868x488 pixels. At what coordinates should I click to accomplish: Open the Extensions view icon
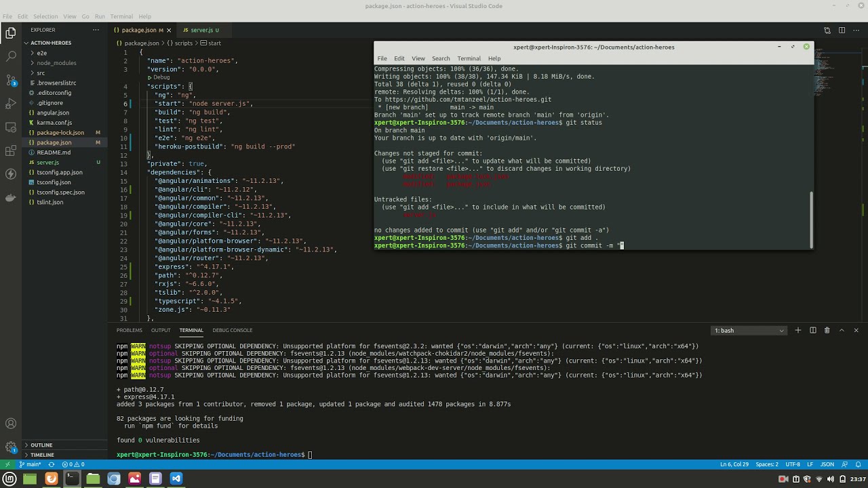pos(10,150)
